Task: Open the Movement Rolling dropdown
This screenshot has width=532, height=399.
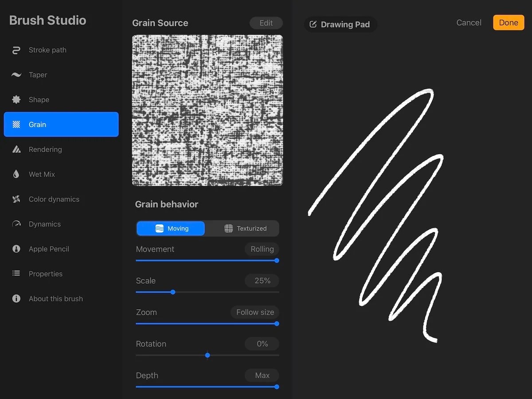Action: (262, 249)
